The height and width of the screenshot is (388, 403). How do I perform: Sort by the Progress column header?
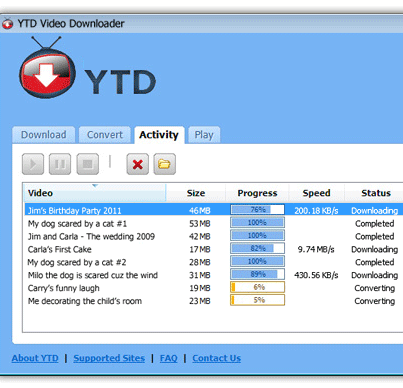[257, 193]
